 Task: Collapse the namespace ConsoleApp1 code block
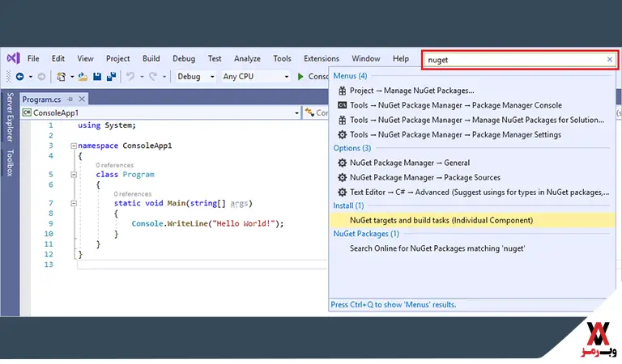[x=74, y=146]
